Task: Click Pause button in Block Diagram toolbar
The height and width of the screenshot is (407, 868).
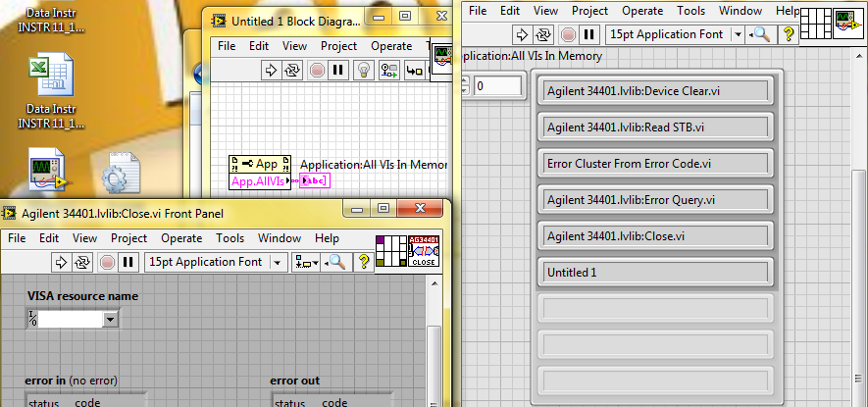Action: (x=337, y=71)
